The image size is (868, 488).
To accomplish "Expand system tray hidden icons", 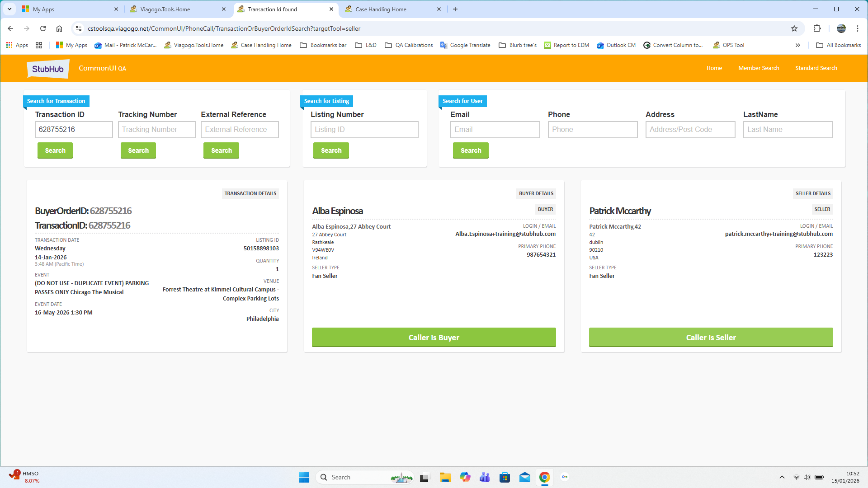I will click(x=782, y=477).
